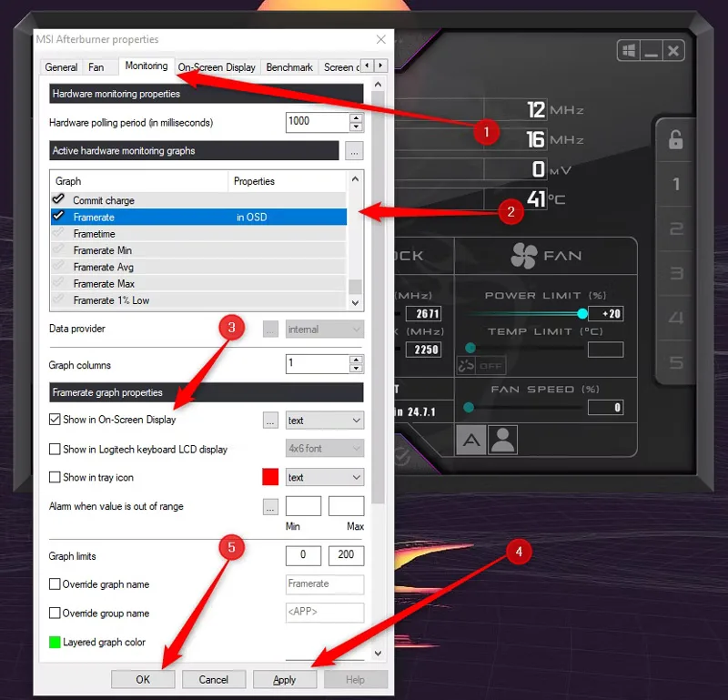Open the Data provider internal dropdown
The image size is (728, 700).
pyautogui.click(x=325, y=330)
